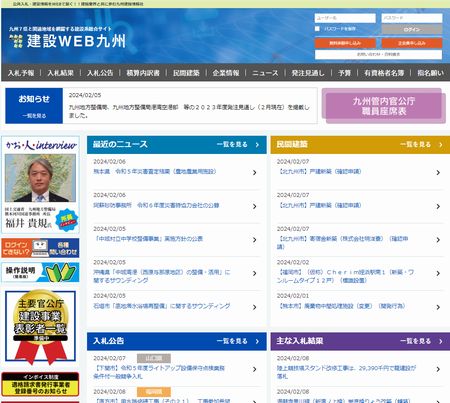Viewport: 450px width, 403px height.
Task: Open 入札結果 menu item
Action: pos(60,73)
